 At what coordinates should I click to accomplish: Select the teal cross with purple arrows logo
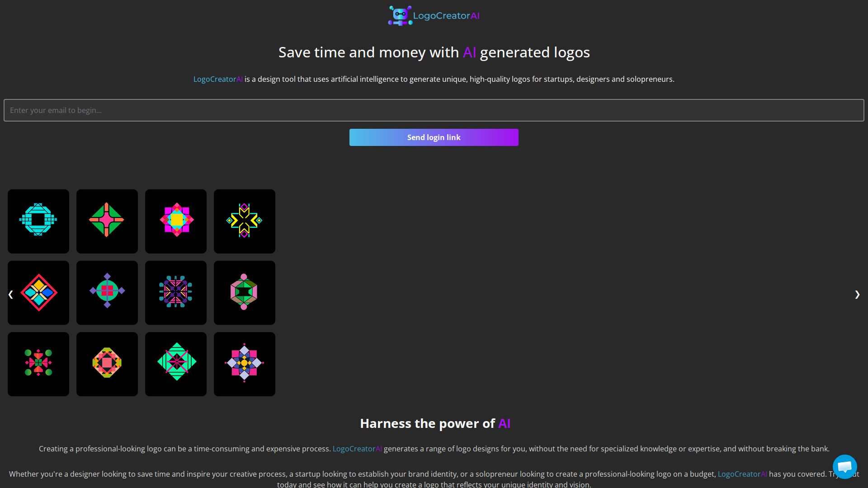point(107,292)
